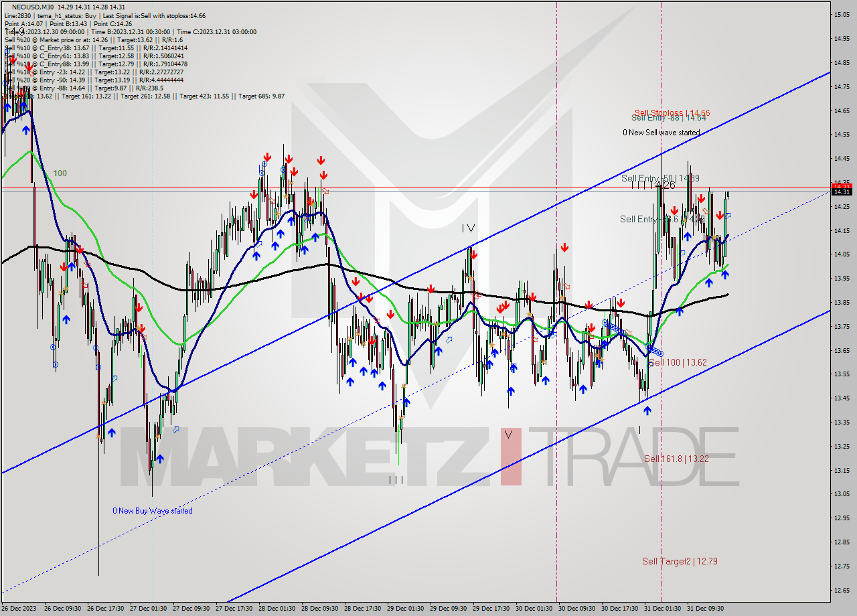Click the 'Time B:2023.12.31 00:30:00' text
Screen dimensions: 857x616
[131, 31]
